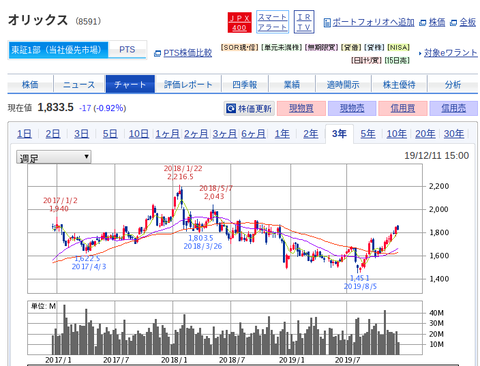Click the 2017/1/2 1,940 high label
480x366 pixels.
tap(60, 205)
